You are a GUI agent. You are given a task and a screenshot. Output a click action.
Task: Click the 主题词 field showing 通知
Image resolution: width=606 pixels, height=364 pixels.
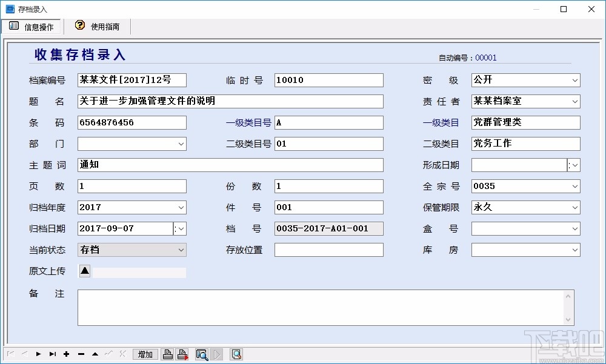coord(230,165)
